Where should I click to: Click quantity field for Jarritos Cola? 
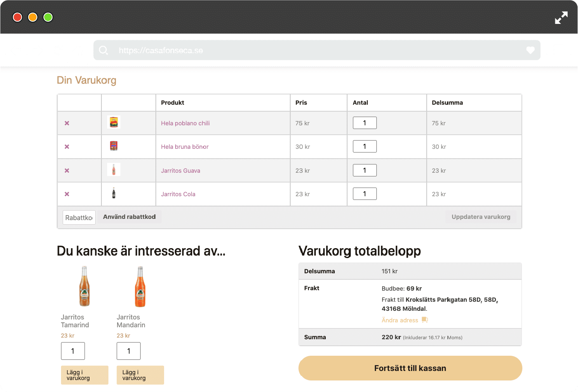(x=365, y=194)
